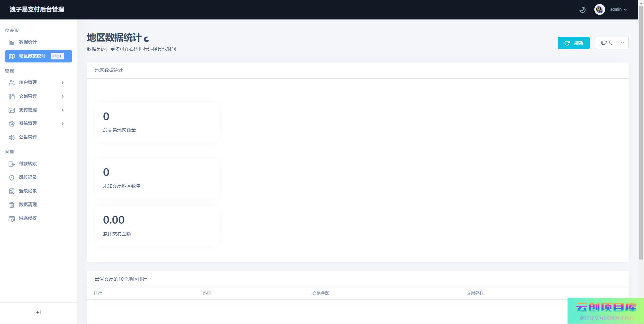The image size is (644, 324).
Task: Click the 登录记录 list icon
Action: pos(12,191)
